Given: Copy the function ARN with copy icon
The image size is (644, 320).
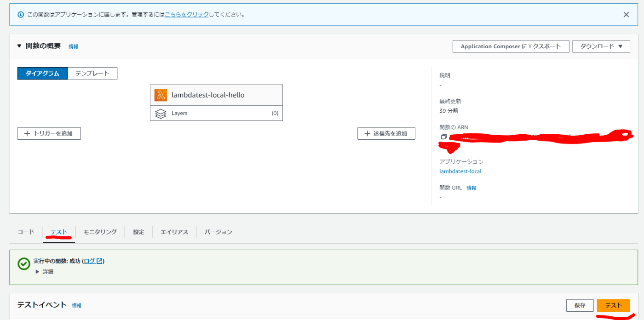Looking at the screenshot, I should (x=444, y=137).
